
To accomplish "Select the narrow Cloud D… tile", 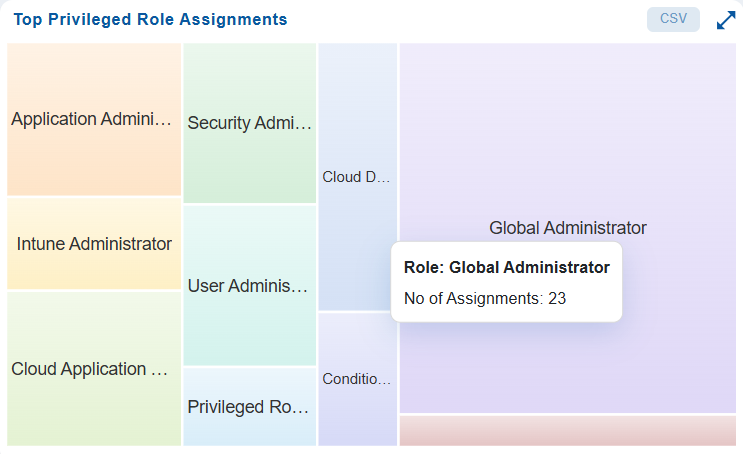I will click(357, 177).
